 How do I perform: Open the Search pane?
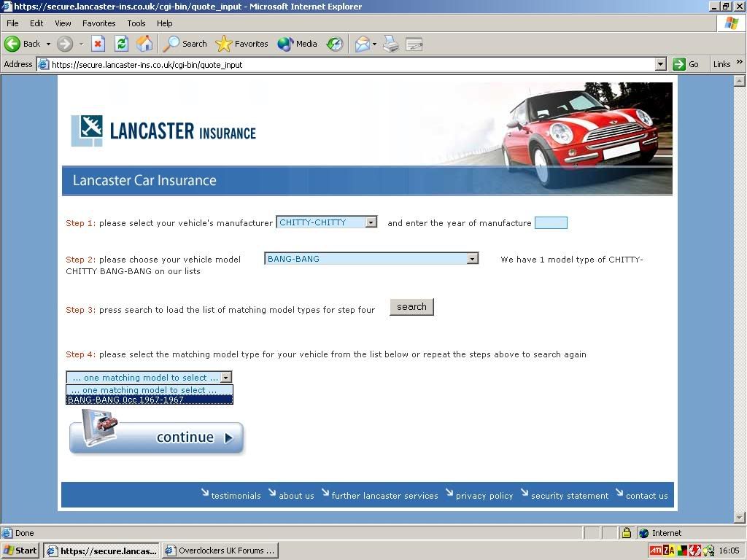pyautogui.click(x=185, y=44)
